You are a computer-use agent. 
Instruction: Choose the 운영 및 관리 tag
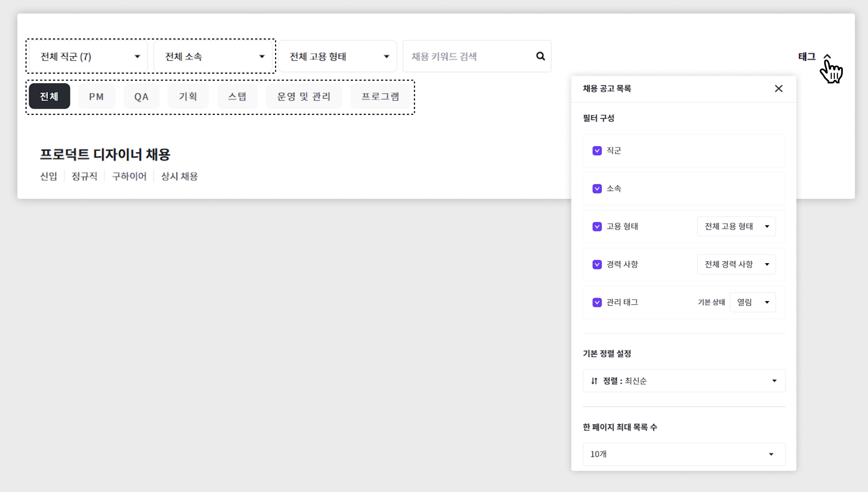304,97
